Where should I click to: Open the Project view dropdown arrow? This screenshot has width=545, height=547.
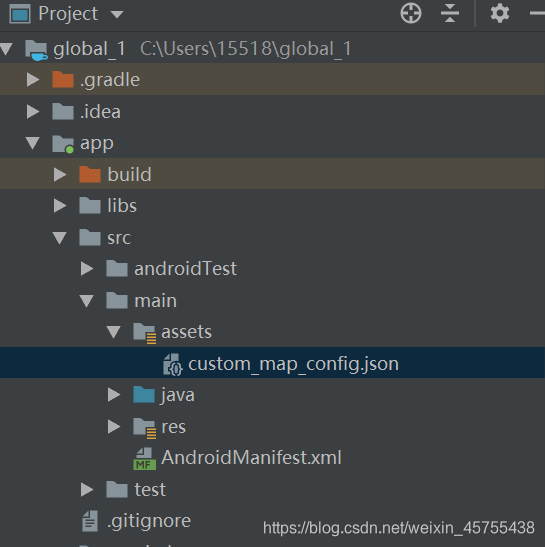pos(117,14)
